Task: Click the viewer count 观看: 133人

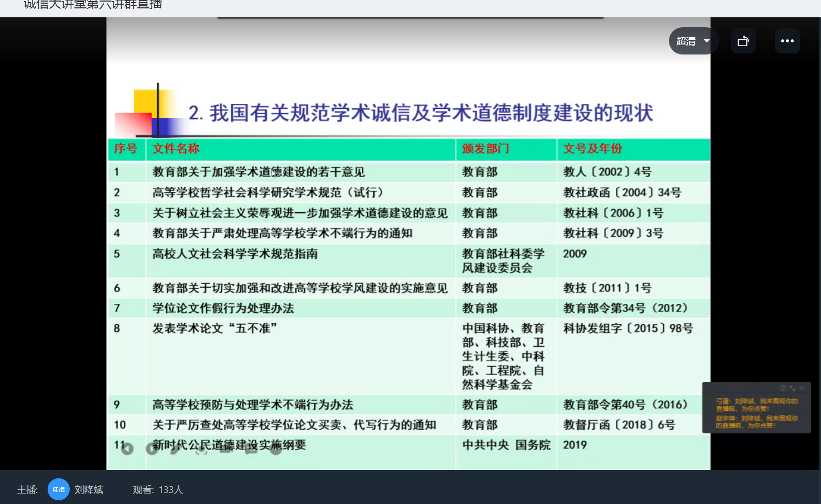Action: 158,489
